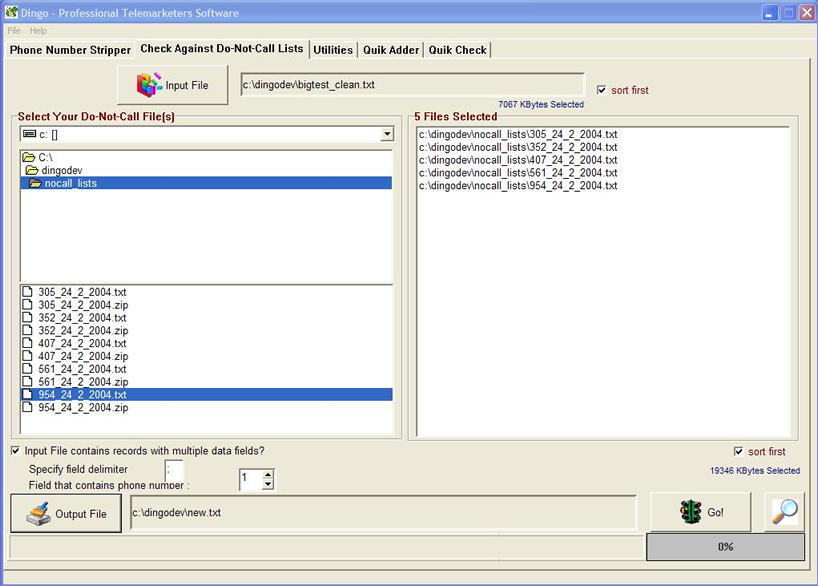The height and width of the screenshot is (586, 818).
Task: Click the 0% progress bar
Action: tap(725, 547)
